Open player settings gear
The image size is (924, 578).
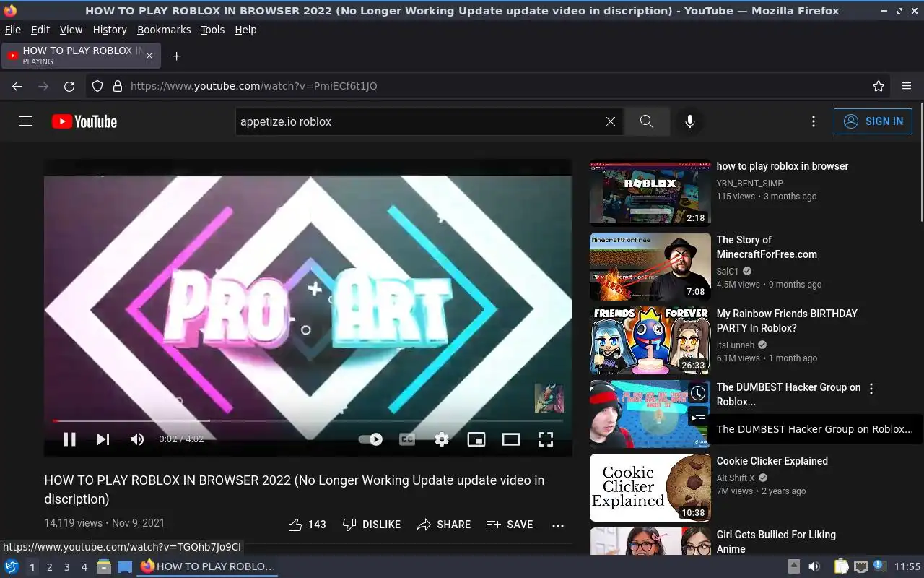point(442,439)
